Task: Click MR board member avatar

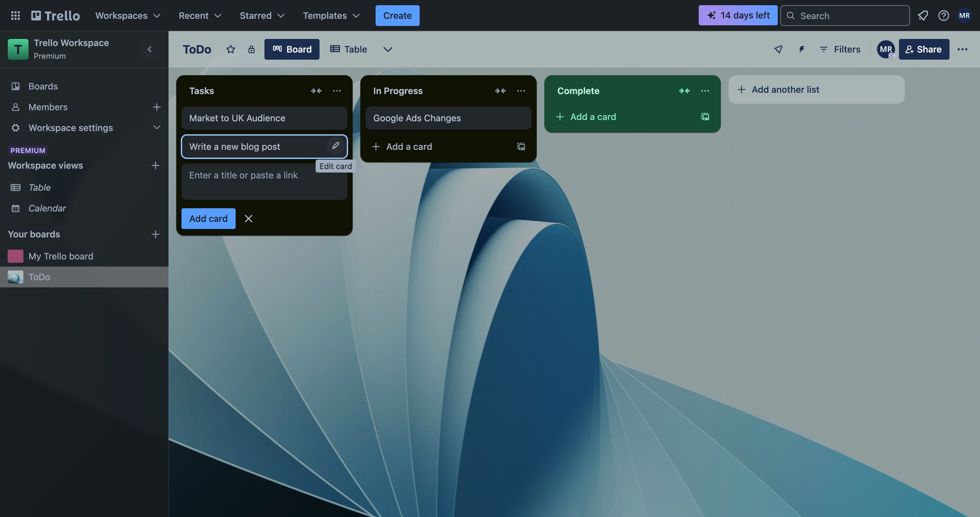Action: point(886,49)
